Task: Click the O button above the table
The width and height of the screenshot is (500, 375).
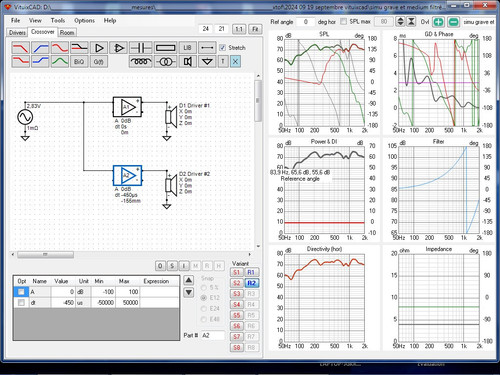Action: pos(160,266)
